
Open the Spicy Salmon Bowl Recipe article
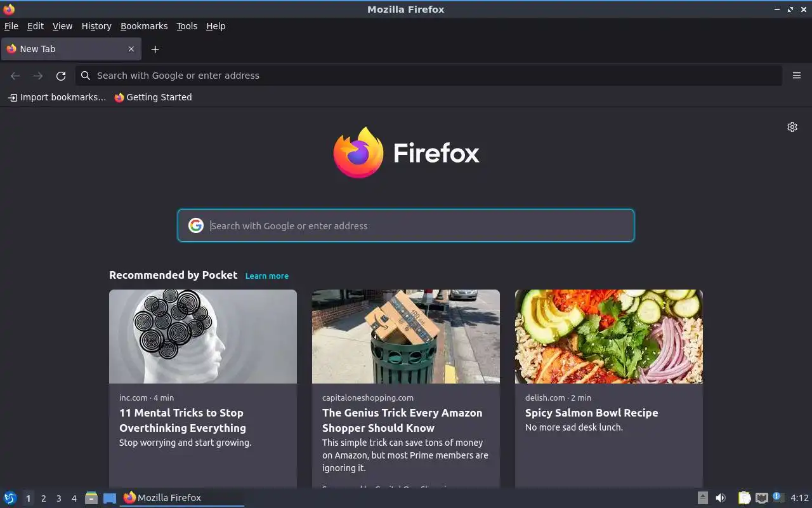591,413
